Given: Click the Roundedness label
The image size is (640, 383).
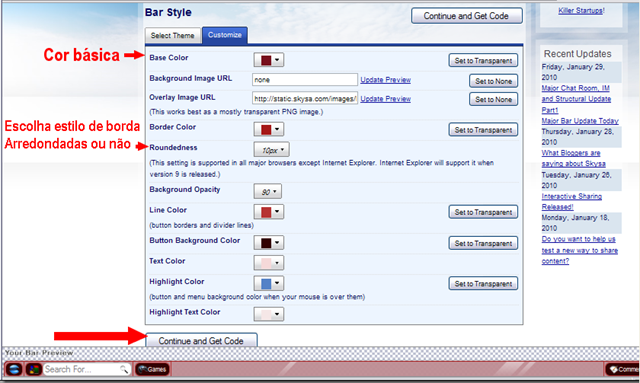Looking at the screenshot, I should [x=173, y=147].
